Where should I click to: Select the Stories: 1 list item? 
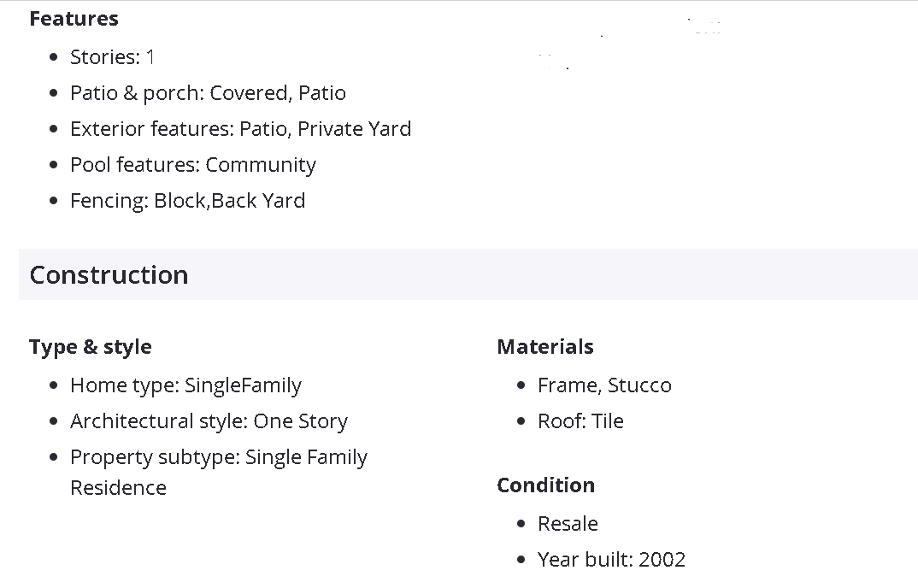112,57
